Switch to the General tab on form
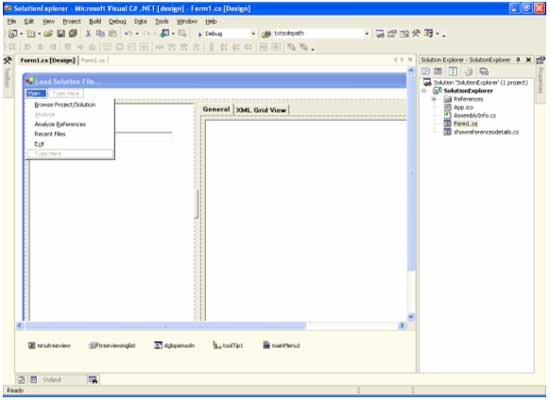This screenshot has width=550, height=400. click(x=216, y=109)
